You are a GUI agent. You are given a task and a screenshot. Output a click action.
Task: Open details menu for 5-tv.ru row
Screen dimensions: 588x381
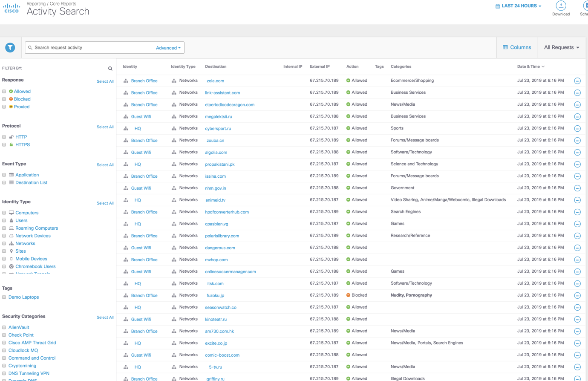click(x=577, y=367)
